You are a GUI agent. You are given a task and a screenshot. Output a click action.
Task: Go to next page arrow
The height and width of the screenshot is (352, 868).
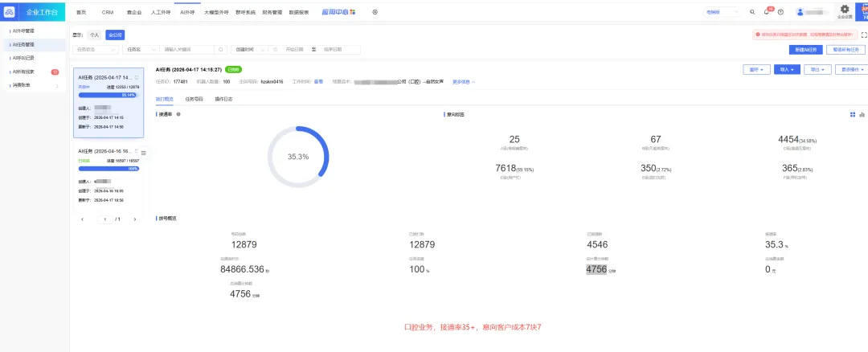click(x=134, y=219)
